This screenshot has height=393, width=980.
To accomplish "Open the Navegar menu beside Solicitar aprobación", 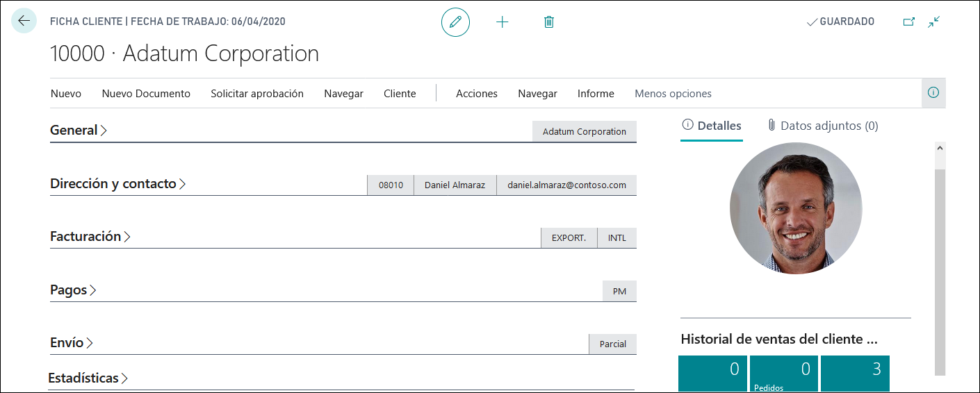I will click(343, 94).
